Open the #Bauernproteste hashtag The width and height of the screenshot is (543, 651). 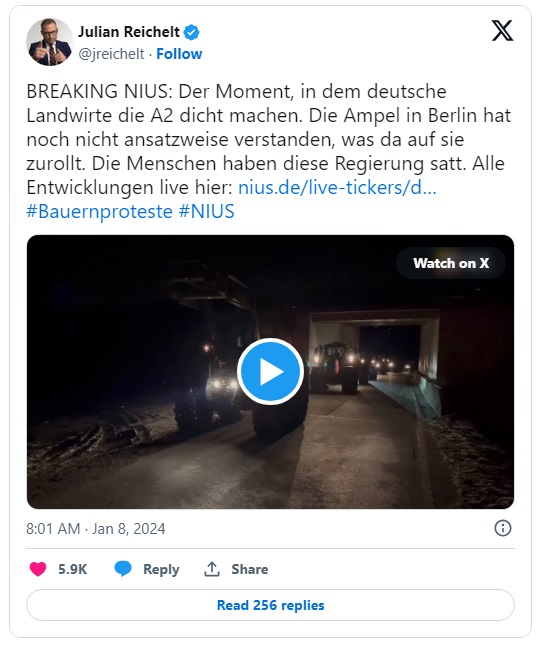pos(99,211)
